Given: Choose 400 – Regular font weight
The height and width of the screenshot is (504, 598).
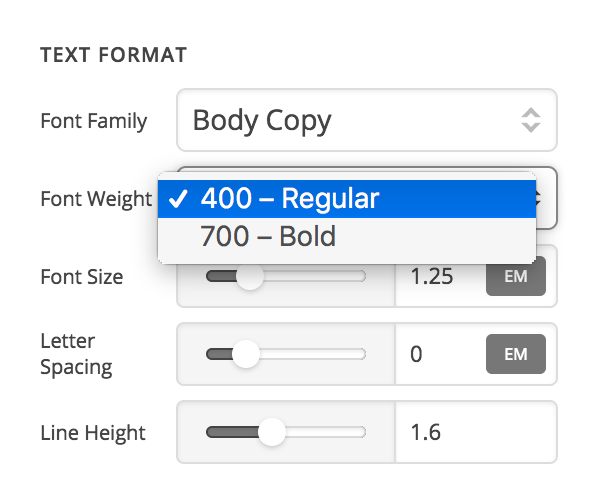Looking at the screenshot, I should click(347, 199).
